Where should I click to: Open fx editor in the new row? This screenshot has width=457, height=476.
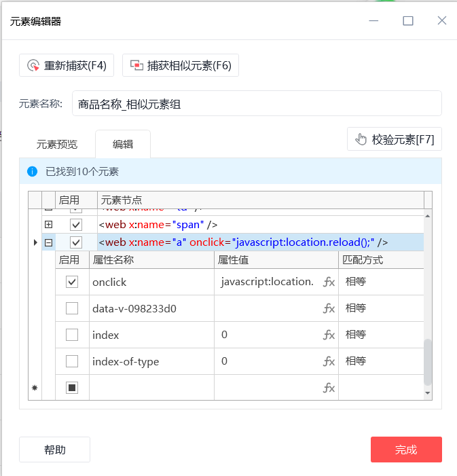coord(329,388)
